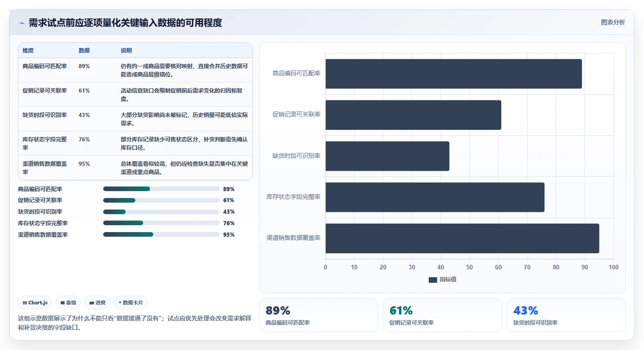Viewport: 644px width, 350px height.
Task: Click the 43% value in table
Action: click(x=84, y=115)
